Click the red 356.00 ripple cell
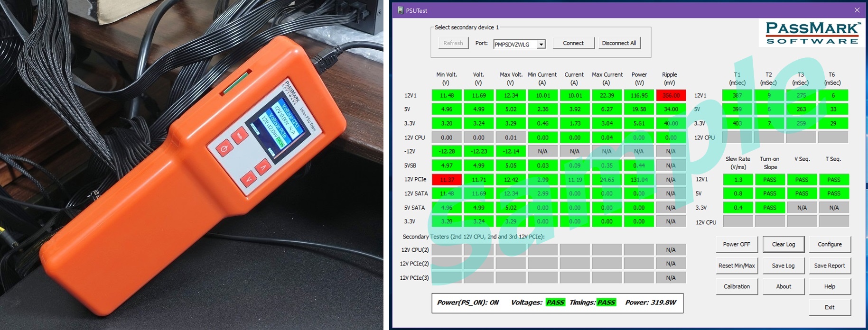 tap(671, 95)
